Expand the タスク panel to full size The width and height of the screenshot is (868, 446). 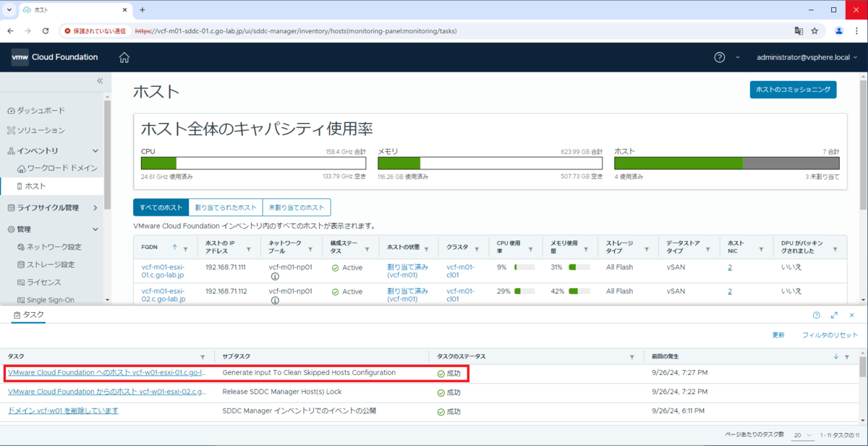pyautogui.click(x=834, y=315)
